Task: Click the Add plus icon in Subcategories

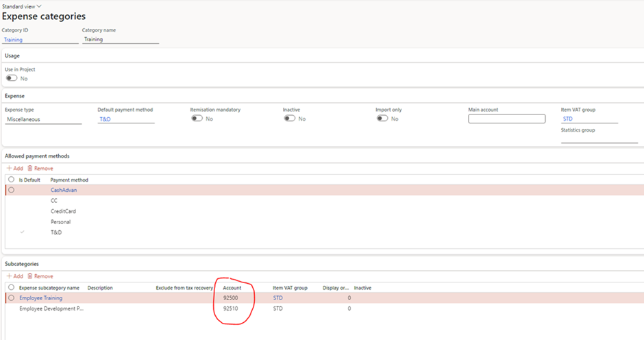Action: point(9,276)
